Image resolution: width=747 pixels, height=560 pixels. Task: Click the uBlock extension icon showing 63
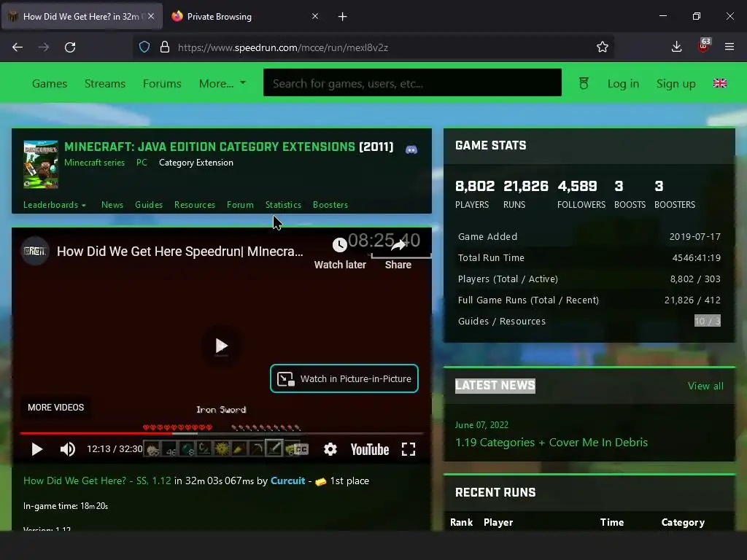(x=703, y=46)
